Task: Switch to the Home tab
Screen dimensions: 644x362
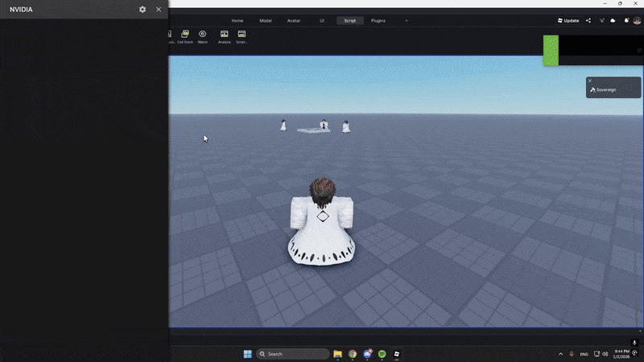Action: click(237, 20)
